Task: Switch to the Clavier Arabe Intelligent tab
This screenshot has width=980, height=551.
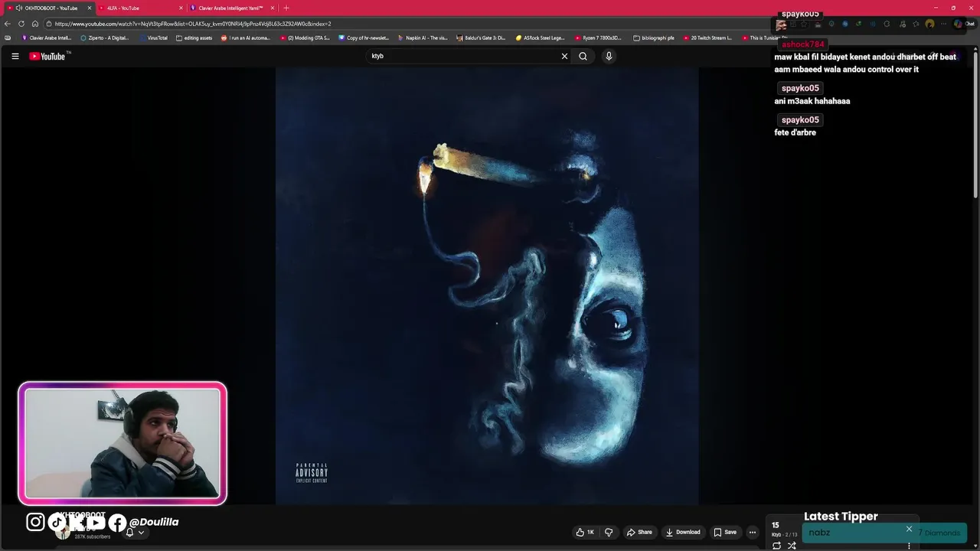Action: pos(230,8)
